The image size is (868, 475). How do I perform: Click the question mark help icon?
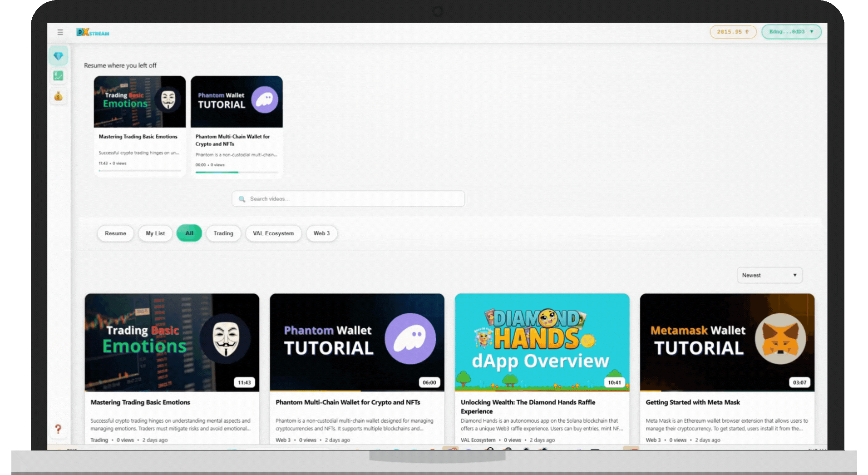pyautogui.click(x=59, y=428)
